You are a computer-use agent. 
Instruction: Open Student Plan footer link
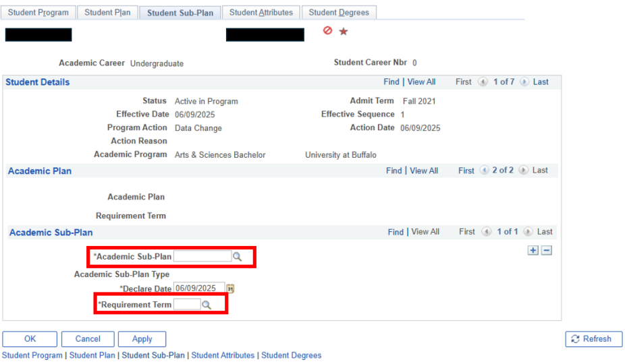(x=92, y=355)
